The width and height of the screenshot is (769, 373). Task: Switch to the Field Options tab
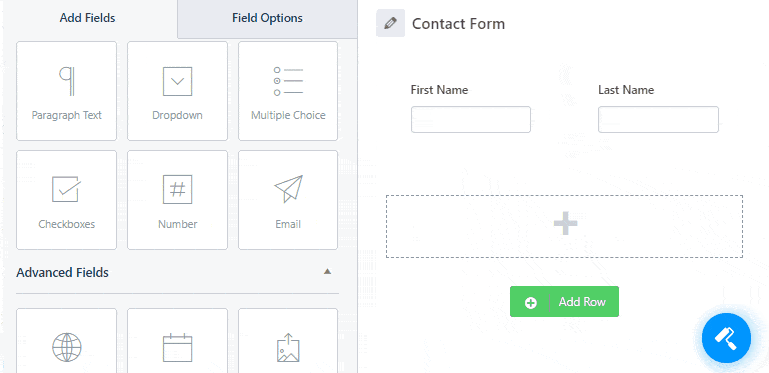click(267, 18)
